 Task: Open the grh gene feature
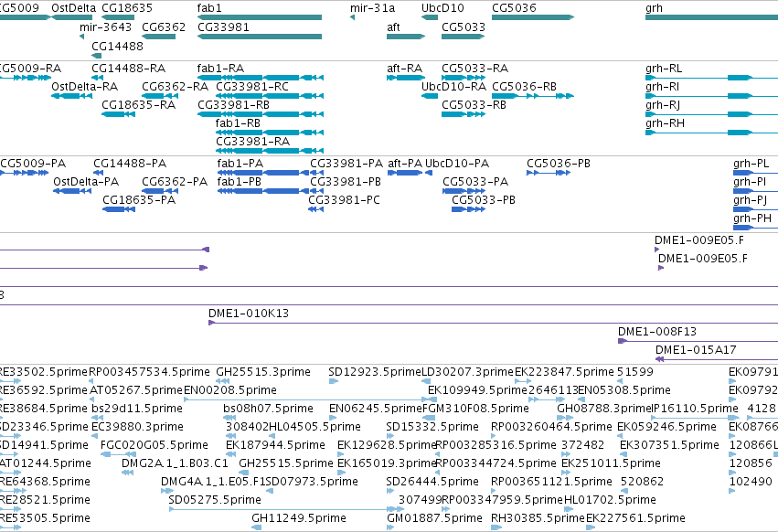click(x=711, y=17)
